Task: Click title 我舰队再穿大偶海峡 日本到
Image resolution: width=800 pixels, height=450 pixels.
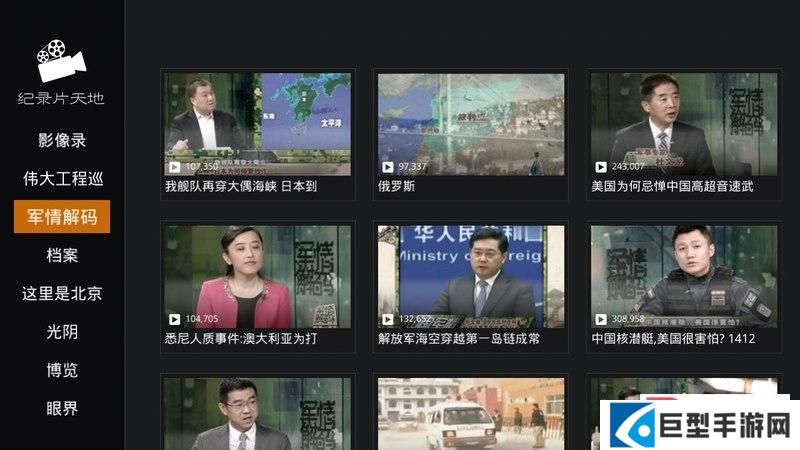Action: (241, 186)
